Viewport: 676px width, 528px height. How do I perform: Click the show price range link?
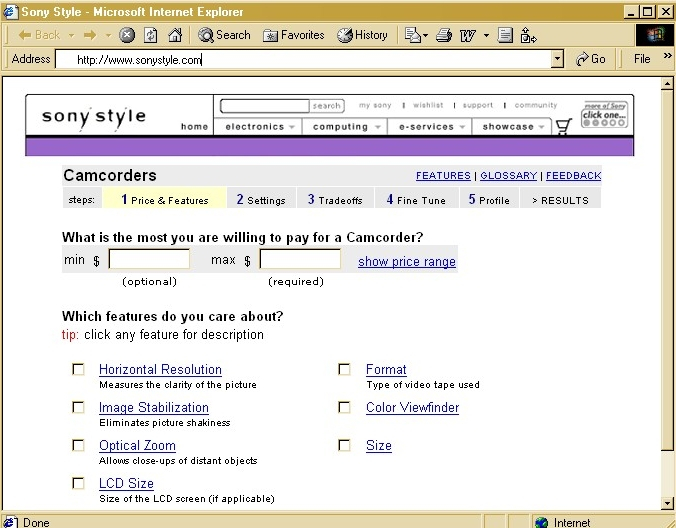(x=406, y=262)
